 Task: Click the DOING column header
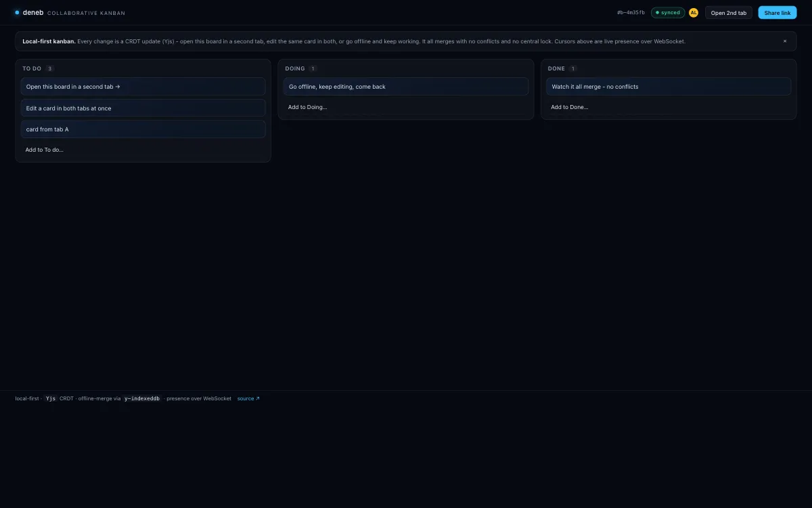coord(295,68)
